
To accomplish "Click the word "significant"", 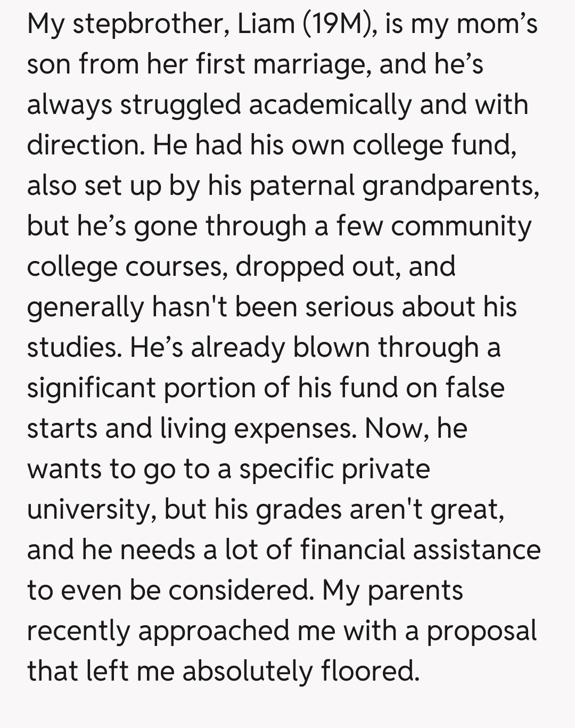I will tap(91, 388).
